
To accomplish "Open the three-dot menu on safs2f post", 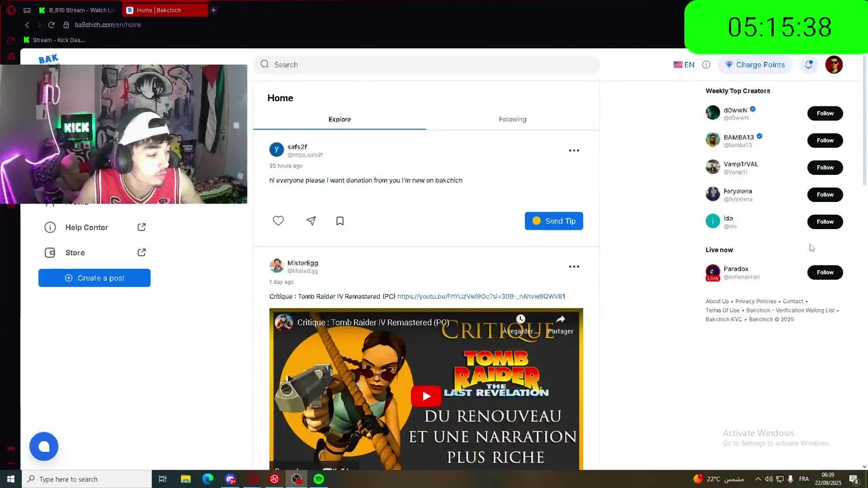I will click(x=574, y=150).
